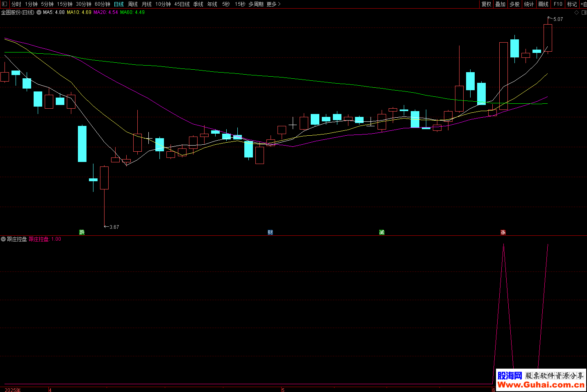Screen dimensions: 587x392
Task: Click the 2025年 date axis label
Action: [13, 390]
